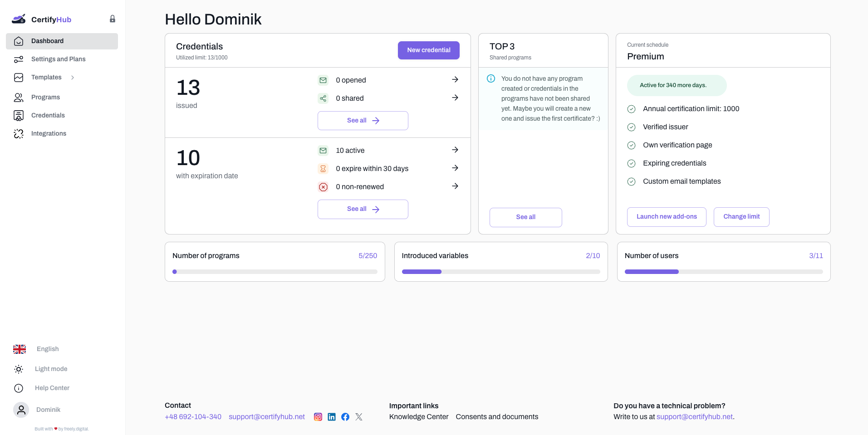Go to Integrations in the sidebar
The image size is (868, 435).
[49, 133]
